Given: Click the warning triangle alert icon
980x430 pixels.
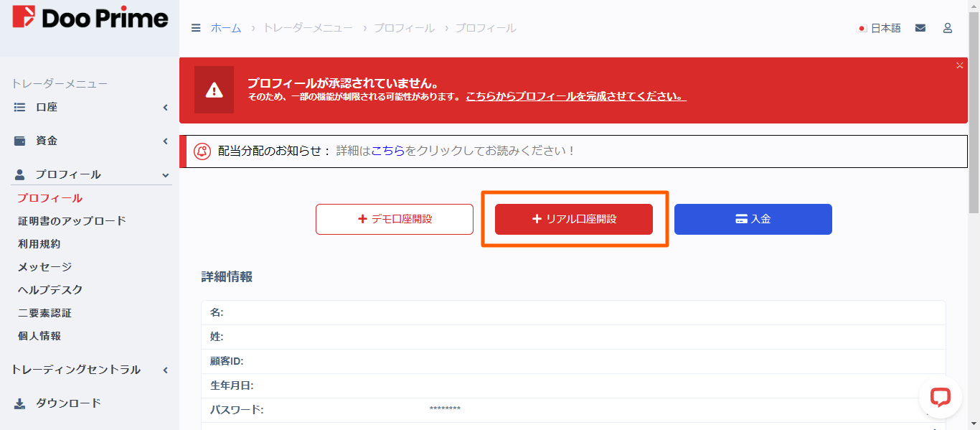Looking at the screenshot, I should click(x=215, y=90).
